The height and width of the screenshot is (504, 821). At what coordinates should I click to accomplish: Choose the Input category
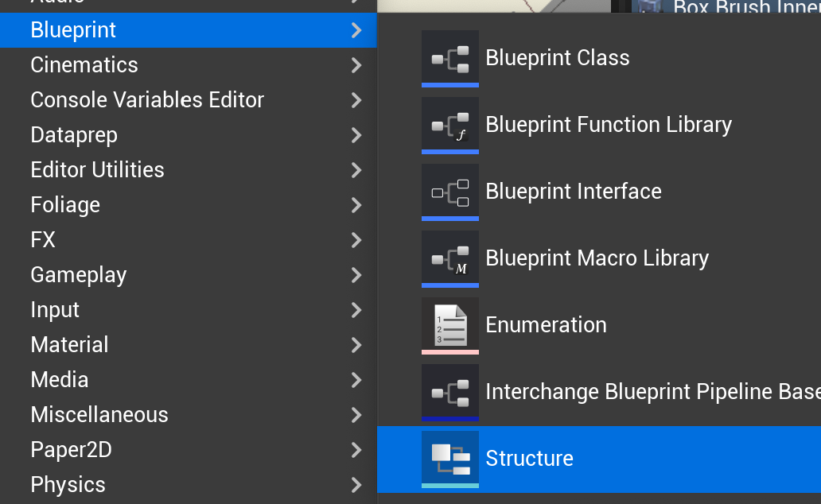[x=55, y=310]
